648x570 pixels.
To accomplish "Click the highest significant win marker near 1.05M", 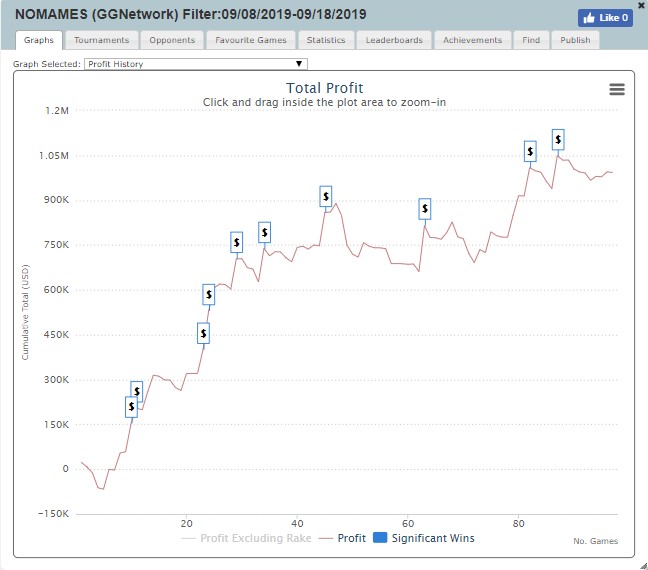I will point(558,138).
